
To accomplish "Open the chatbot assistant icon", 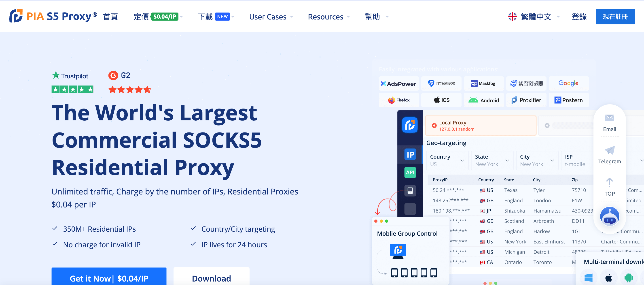I will click(x=610, y=216).
